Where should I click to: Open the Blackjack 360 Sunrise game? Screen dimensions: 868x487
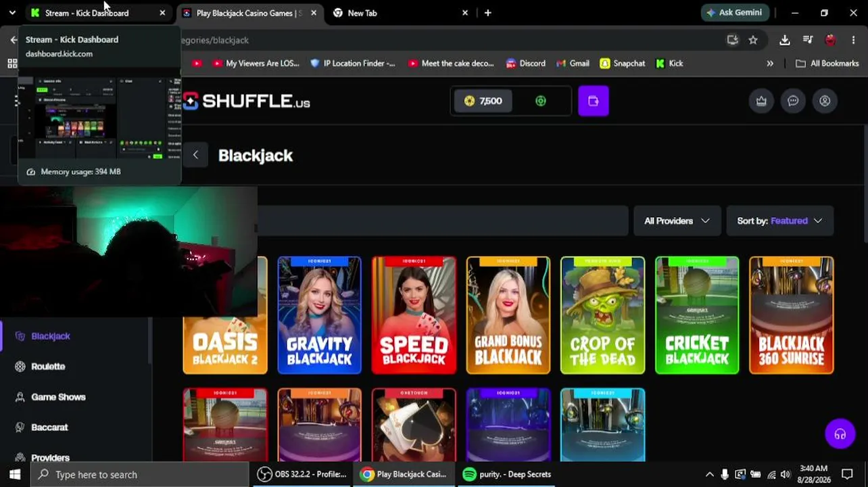[792, 315]
